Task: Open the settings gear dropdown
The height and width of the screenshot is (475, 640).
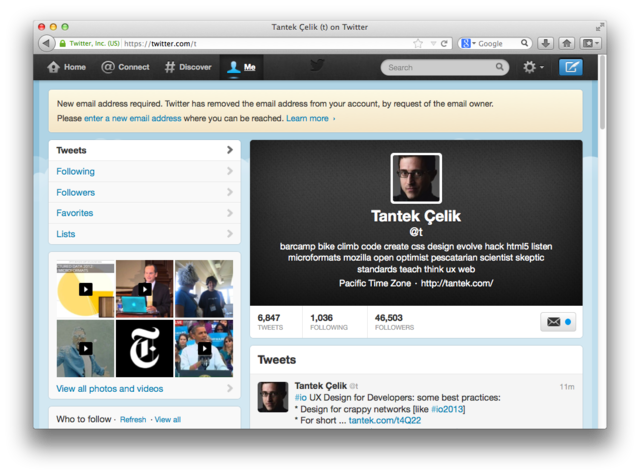Action: point(533,67)
